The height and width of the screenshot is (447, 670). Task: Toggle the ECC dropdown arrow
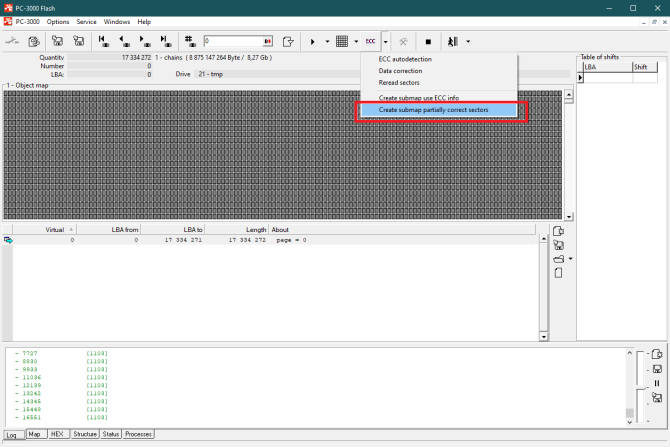pyautogui.click(x=385, y=41)
